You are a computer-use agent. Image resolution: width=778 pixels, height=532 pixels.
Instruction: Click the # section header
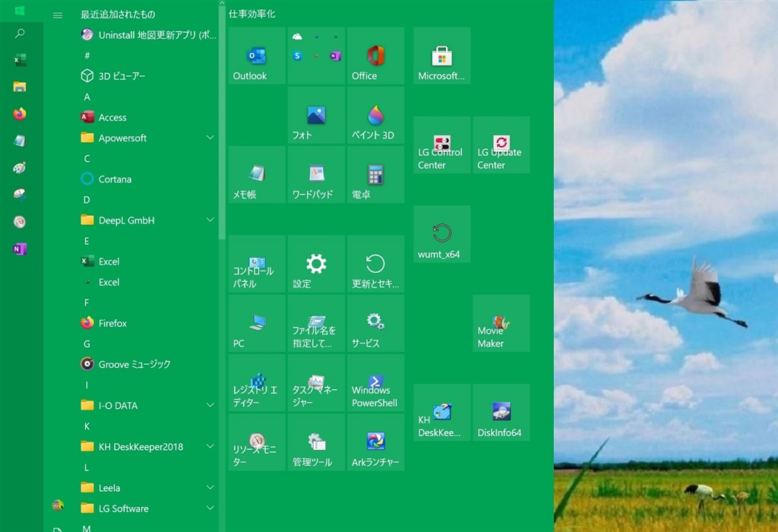[87, 55]
